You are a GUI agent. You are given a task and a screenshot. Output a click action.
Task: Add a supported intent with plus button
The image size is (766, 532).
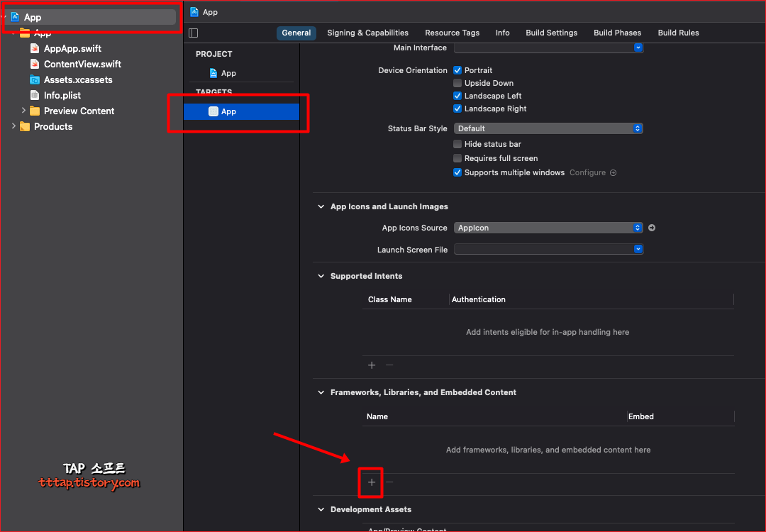click(x=372, y=365)
